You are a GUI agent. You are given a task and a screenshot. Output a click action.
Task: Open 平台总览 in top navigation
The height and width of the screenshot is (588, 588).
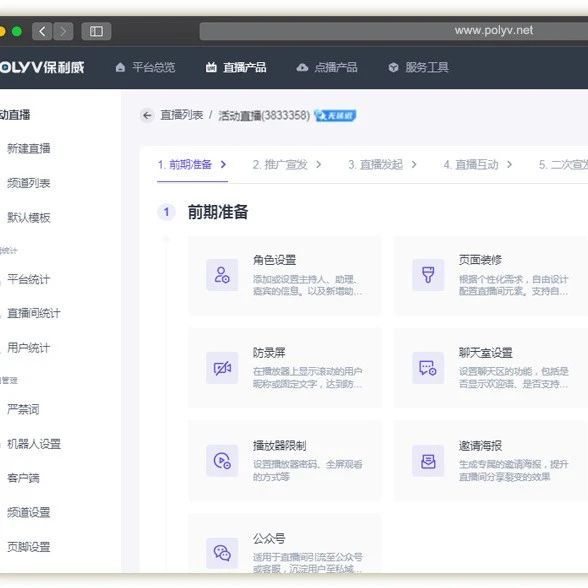(153, 68)
